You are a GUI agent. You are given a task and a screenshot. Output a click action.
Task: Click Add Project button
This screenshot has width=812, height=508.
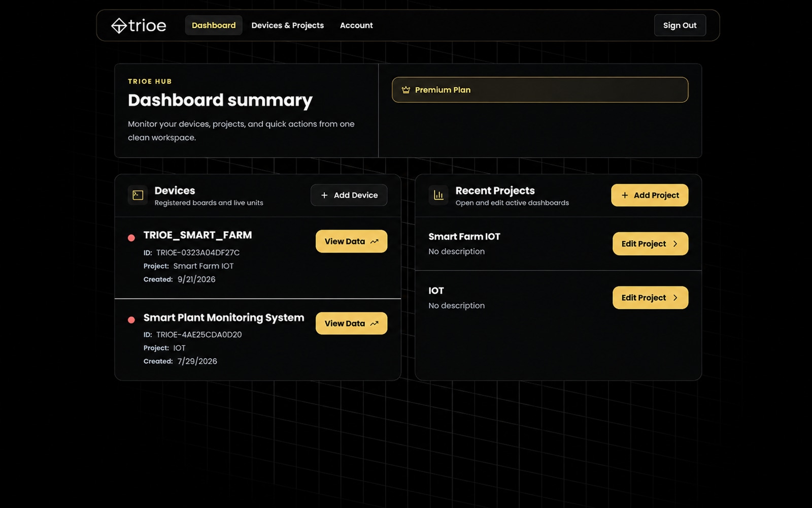click(x=650, y=195)
